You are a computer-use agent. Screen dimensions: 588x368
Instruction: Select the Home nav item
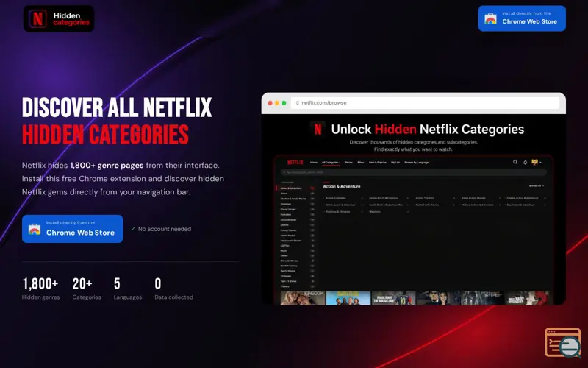pos(314,163)
